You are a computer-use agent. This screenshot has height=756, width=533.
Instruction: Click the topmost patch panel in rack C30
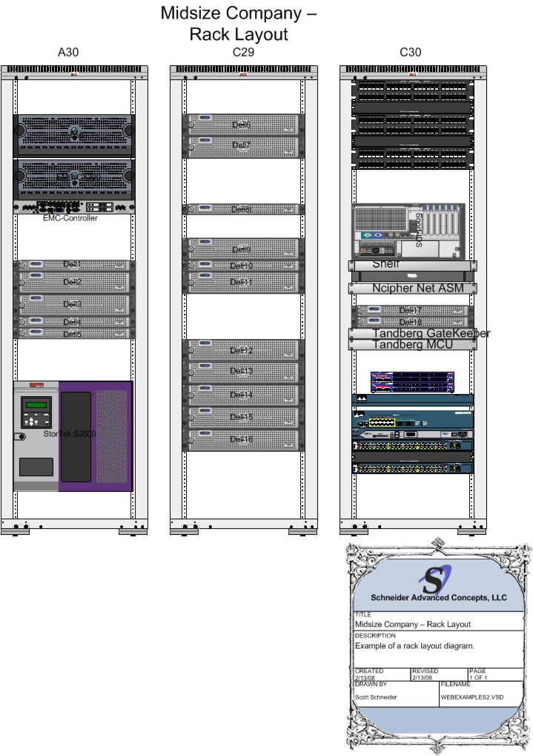(x=412, y=91)
